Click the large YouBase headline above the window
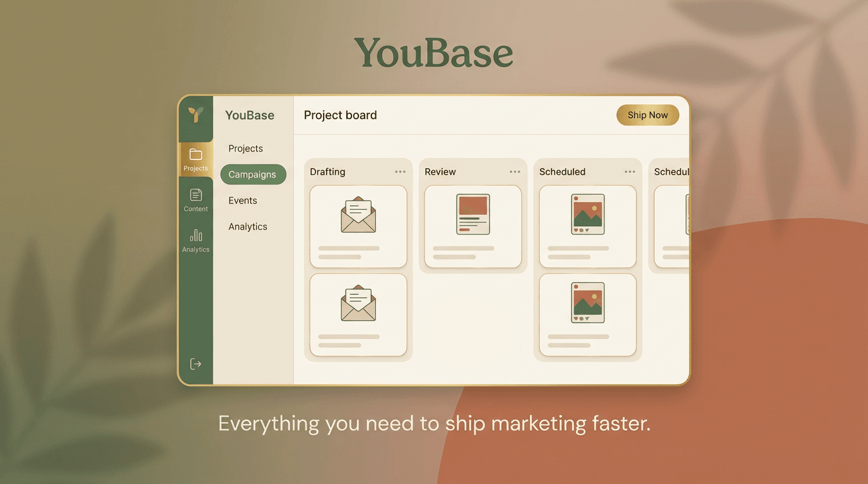The height and width of the screenshot is (484, 868). tap(433, 52)
